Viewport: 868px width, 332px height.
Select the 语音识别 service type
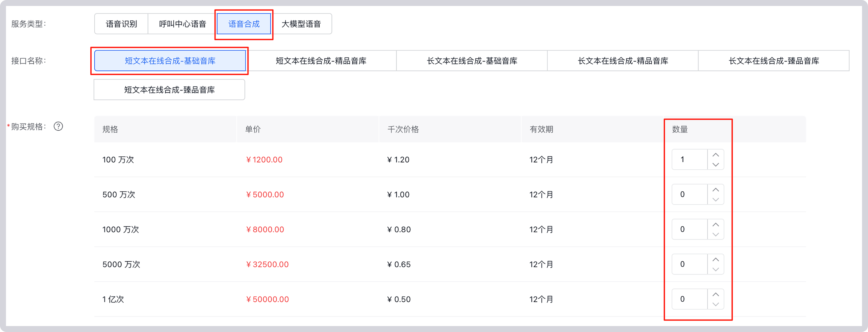pos(121,24)
